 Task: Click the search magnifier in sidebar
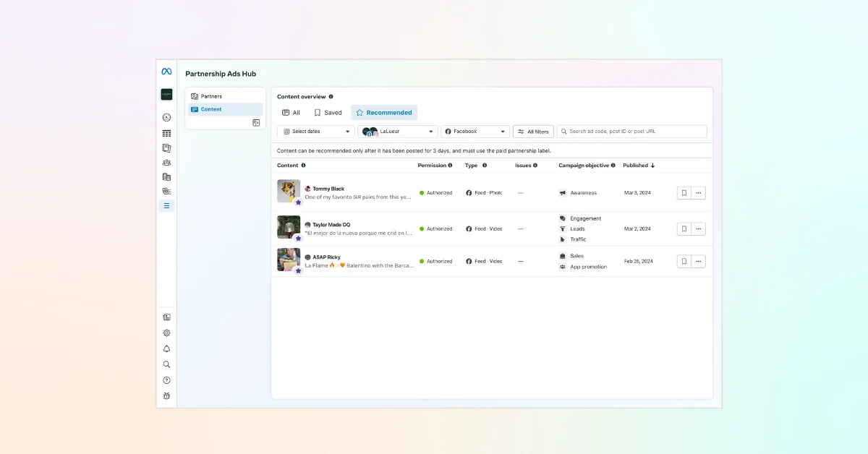[x=166, y=364]
